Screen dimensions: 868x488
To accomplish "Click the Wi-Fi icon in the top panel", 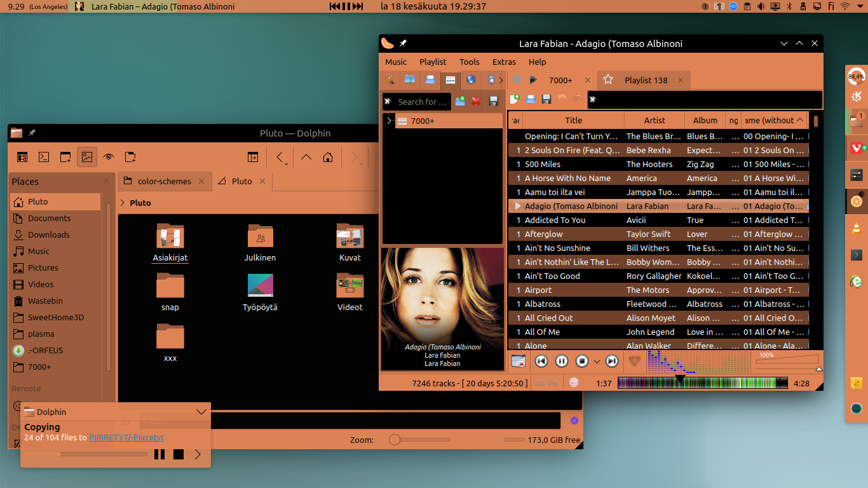I will [x=845, y=6].
